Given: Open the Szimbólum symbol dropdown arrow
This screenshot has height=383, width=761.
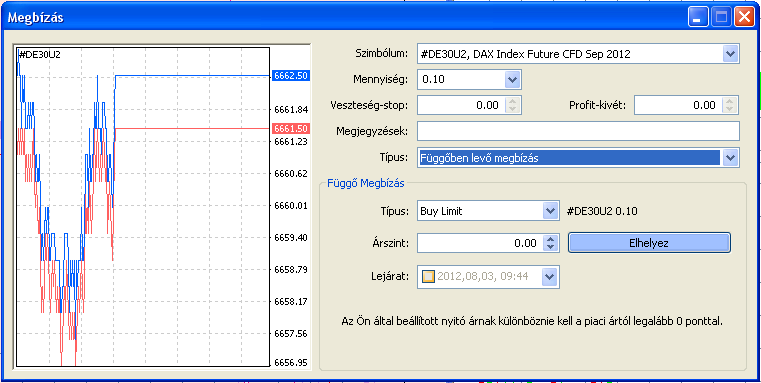Looking at the screenshot, I should pos(730,54).
